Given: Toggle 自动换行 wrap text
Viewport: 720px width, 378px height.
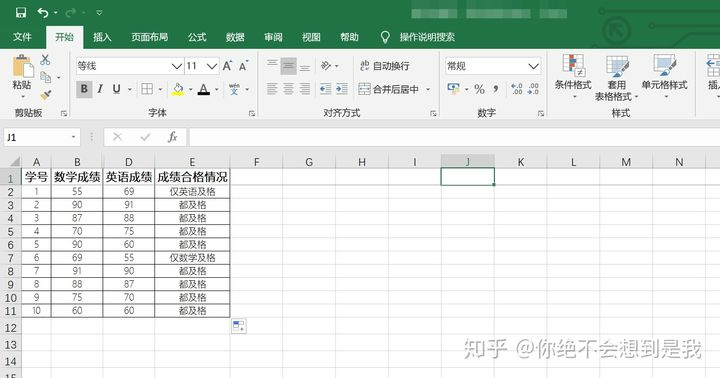Looking at the screenshot, I should (385, 66).
